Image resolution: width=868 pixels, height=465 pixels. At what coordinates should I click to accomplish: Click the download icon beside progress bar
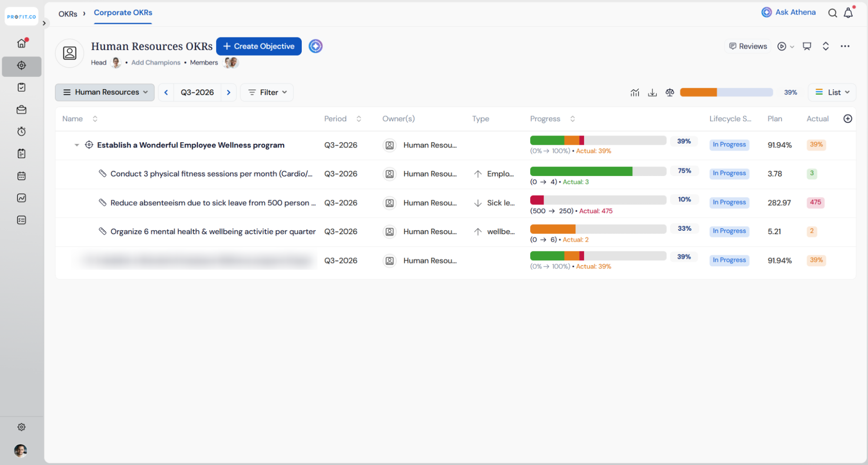[x=652, y=92]
